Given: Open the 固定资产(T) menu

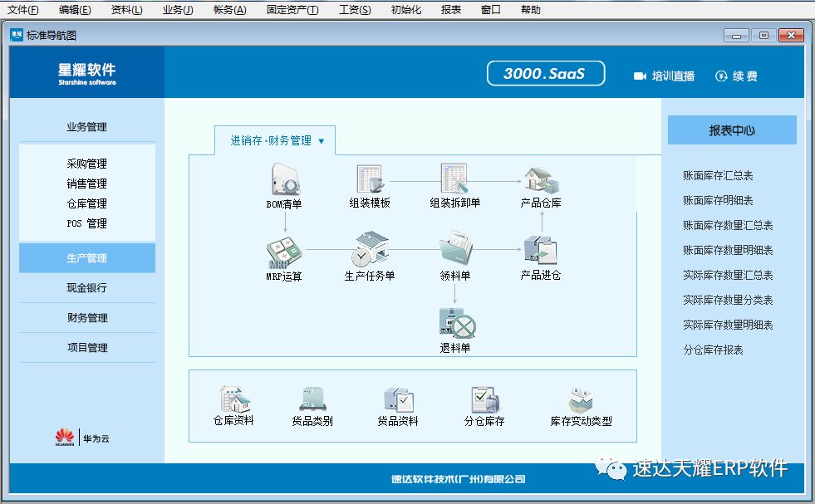Looking at the screenshot, I should pos(292,10).
